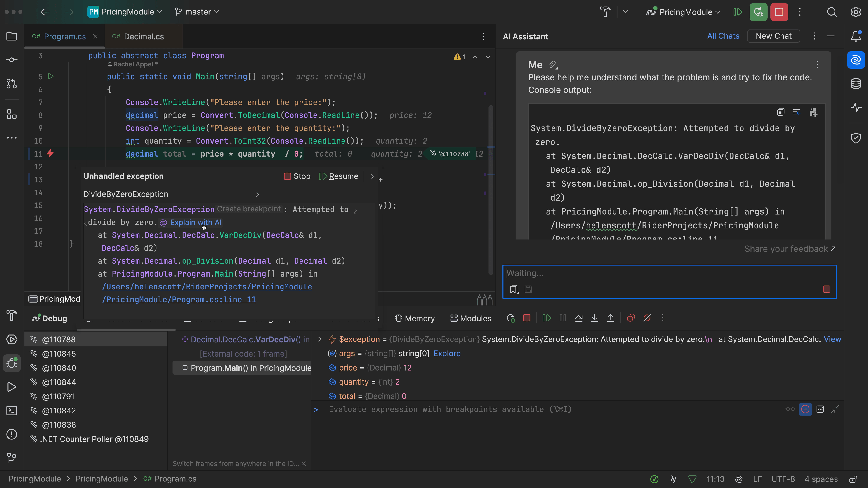Click Step Into debug icon
The height and width of the screenshot is (488, 868).
pos(595,318)
